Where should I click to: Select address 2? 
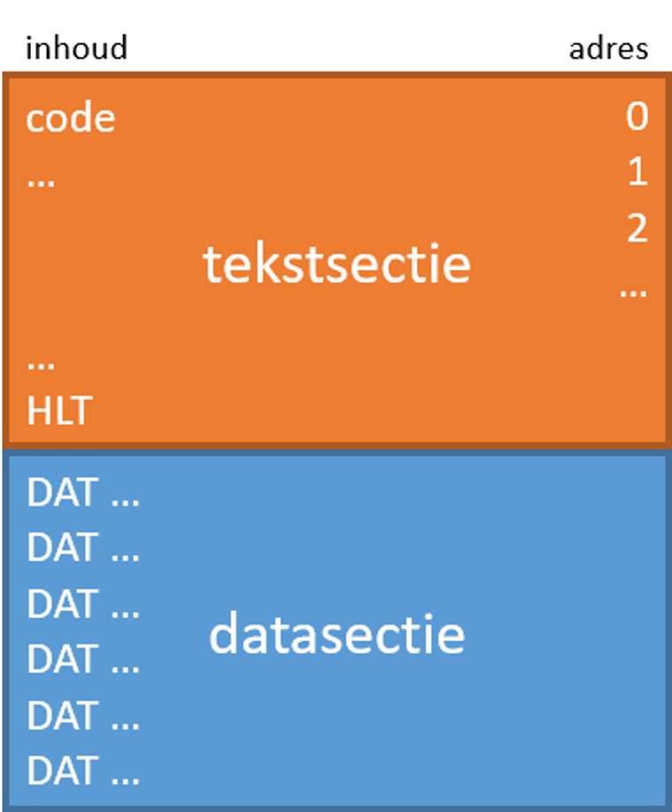coord(637,229)
